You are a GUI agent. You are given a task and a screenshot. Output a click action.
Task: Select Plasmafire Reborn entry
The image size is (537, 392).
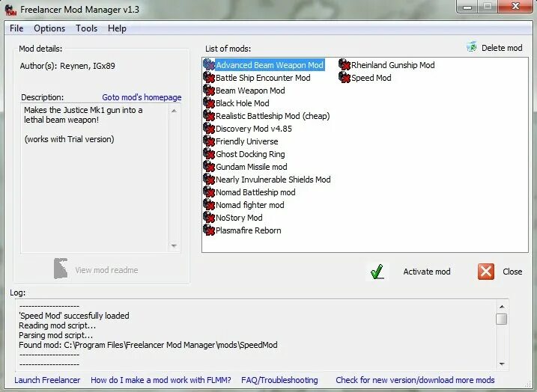(x=249, y=230)
